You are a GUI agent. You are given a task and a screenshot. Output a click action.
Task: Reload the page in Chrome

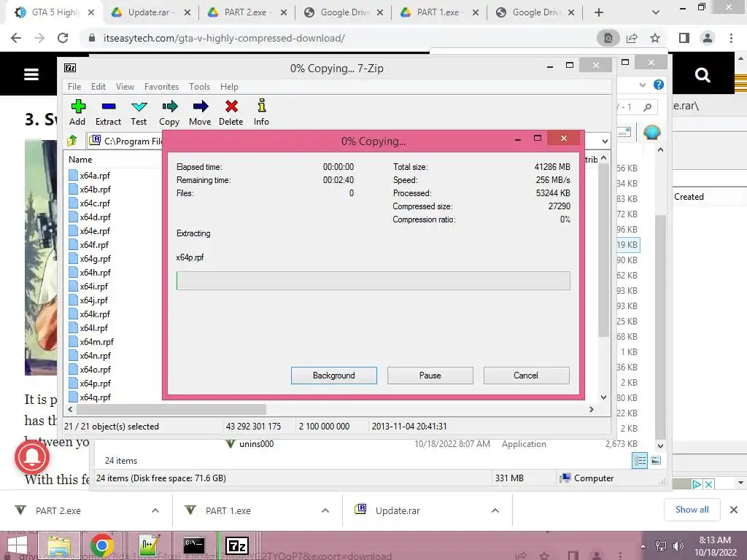[x=63, y=38]
